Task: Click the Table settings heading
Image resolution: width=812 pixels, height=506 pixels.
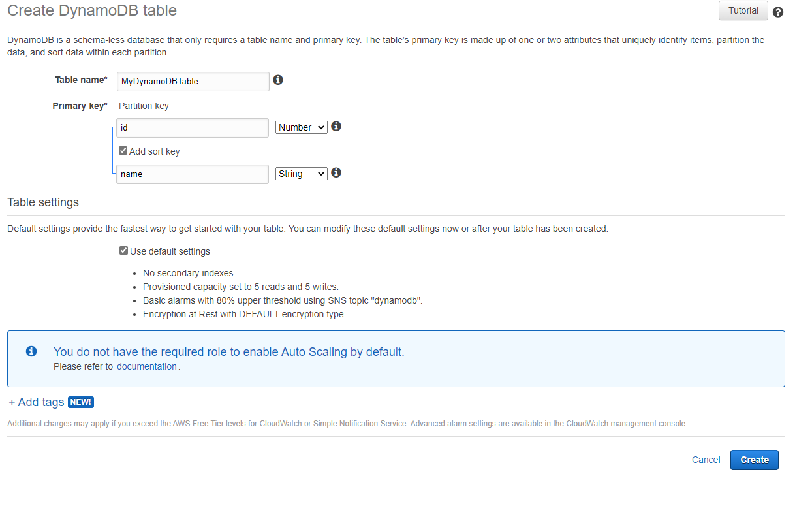Action: (x=43, y=202)
